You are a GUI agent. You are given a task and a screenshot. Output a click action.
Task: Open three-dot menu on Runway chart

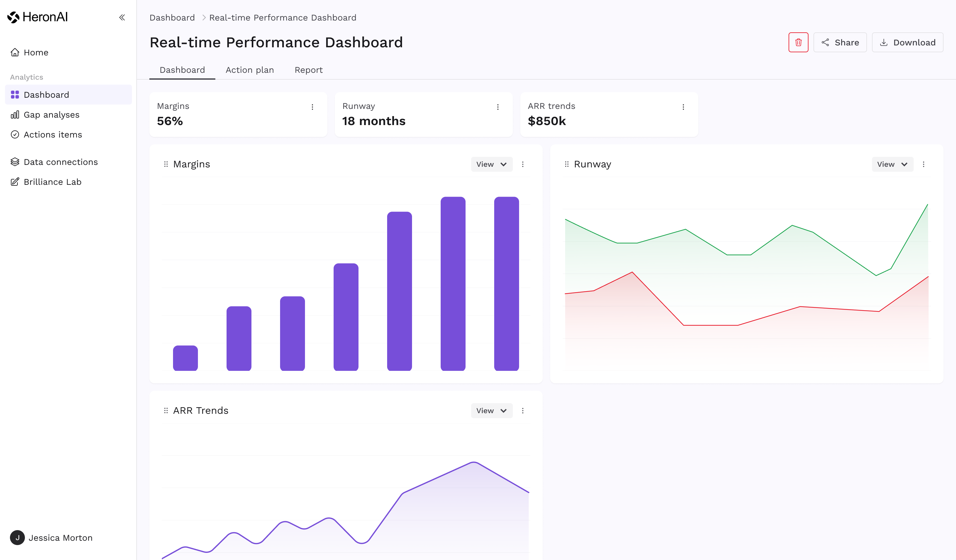[x=923, y=164]
